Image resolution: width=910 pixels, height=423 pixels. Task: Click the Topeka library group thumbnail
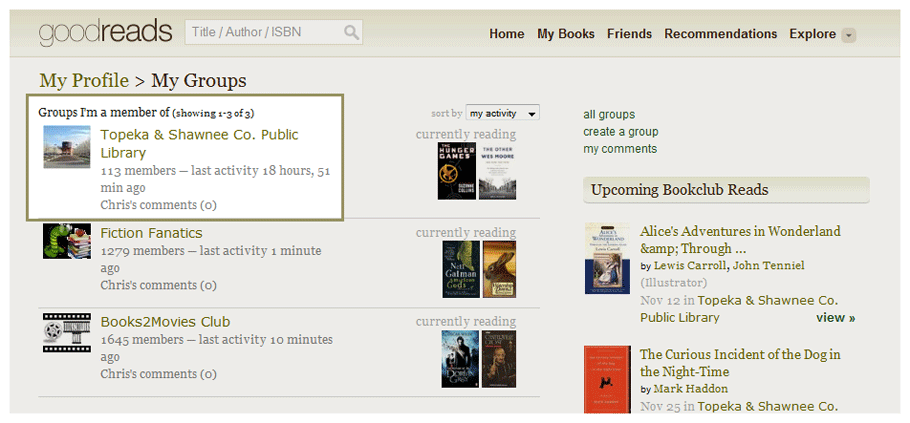67,147
